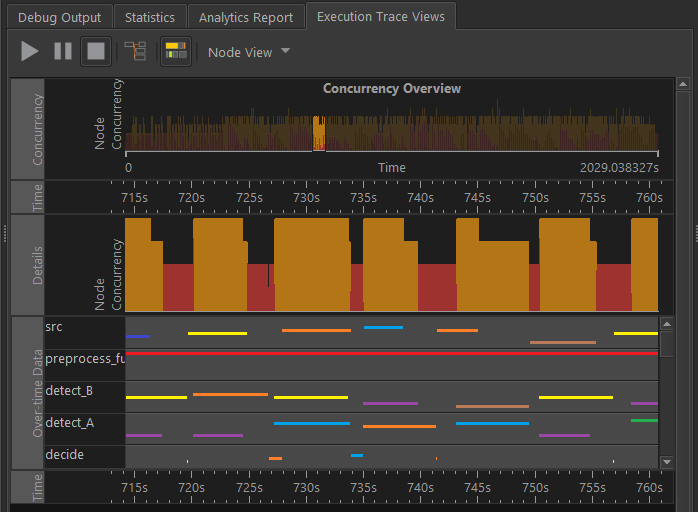
Task: Click the Pause button
Action: (62, 51)
